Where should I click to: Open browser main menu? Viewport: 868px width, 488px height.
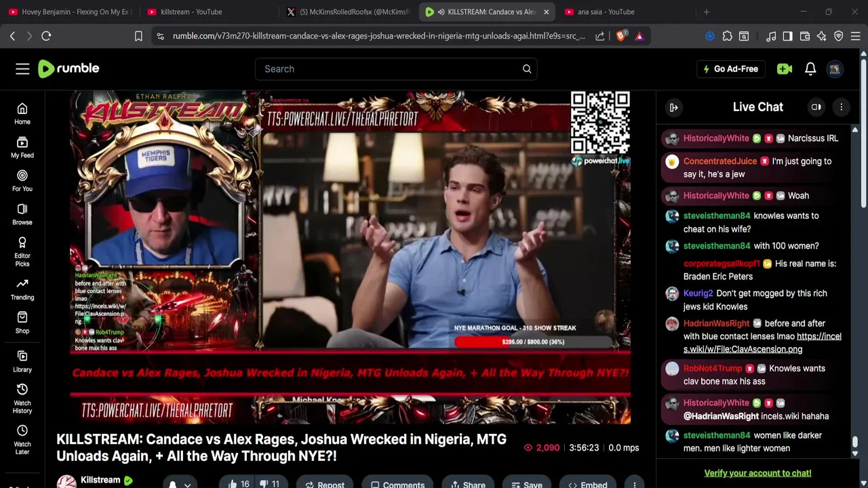pos(856,36)
